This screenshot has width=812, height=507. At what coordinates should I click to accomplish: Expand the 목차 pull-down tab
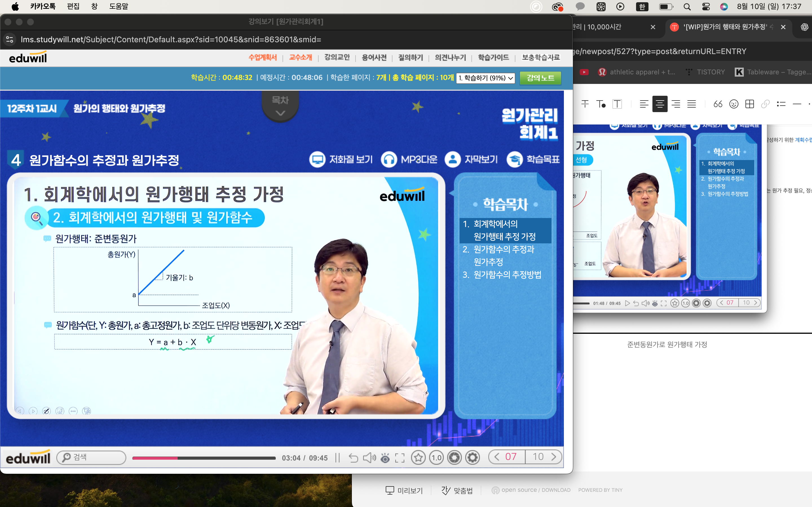[280, 106]
